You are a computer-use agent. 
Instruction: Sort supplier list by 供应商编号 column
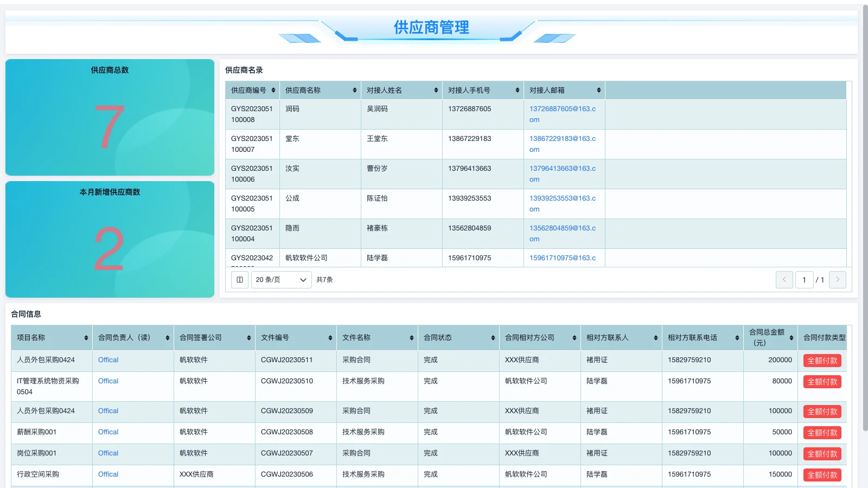tap(273, 91)
